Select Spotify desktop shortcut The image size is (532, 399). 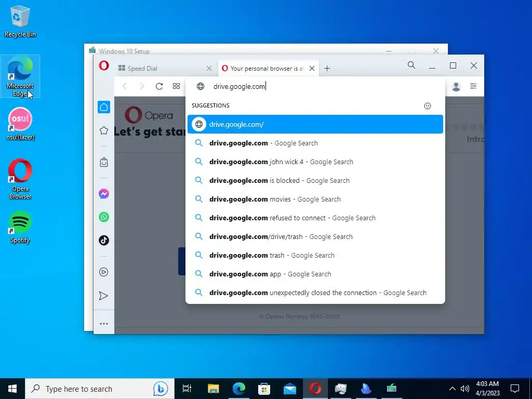pos(20,227)
